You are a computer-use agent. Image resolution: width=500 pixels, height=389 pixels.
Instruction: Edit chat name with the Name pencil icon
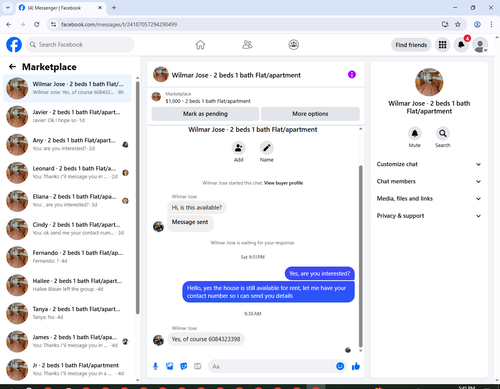point(267,148)
